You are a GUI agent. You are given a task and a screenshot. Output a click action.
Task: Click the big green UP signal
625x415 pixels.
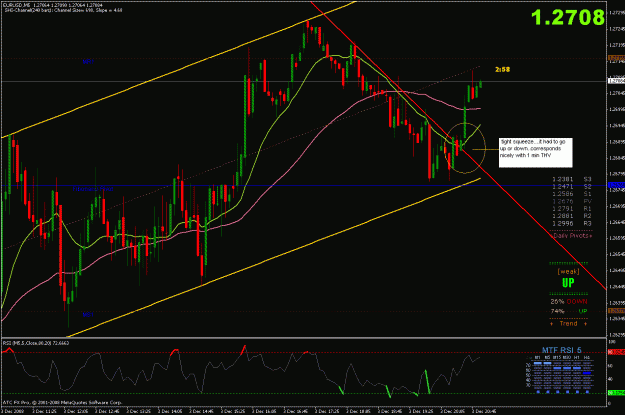tap(568, 283)
